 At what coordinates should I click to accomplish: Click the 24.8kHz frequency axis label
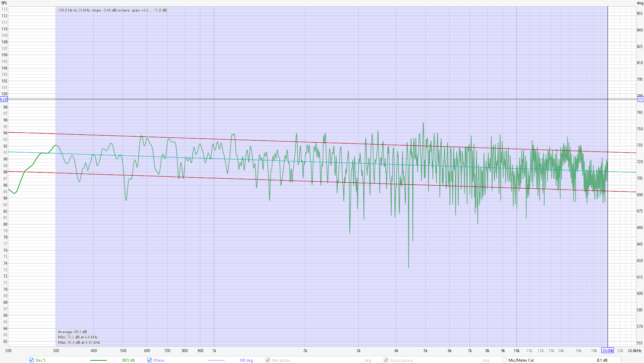(x=634, y=350)
